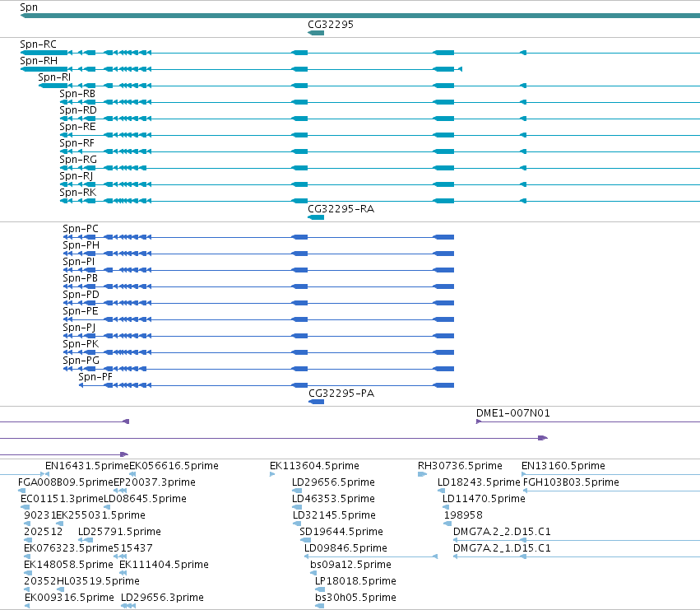This screenshot has width=700, height=610.
Task: Open the RH30736.5prime EST label
Action: point(460,466)
